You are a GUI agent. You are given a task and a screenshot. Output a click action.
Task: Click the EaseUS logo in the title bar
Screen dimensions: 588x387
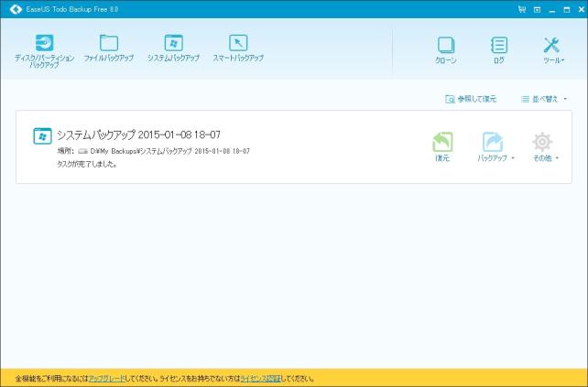point(16,9)
